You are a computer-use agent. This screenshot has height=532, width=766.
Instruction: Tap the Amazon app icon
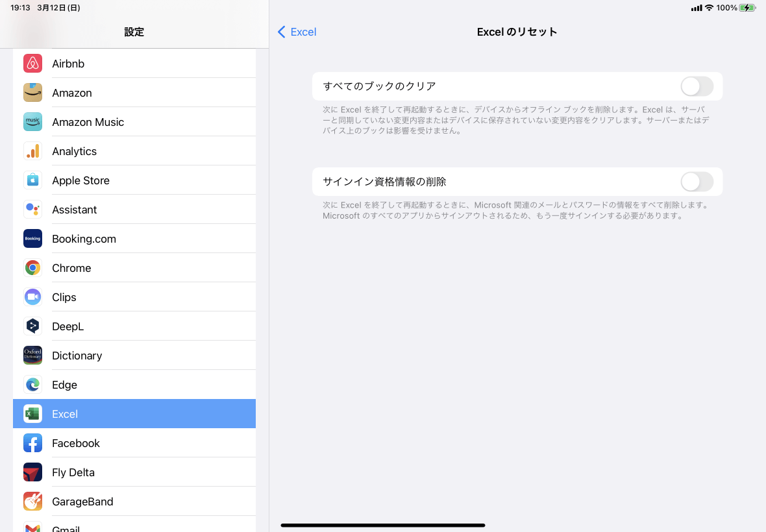pyautogui.click(x=32, y=93)
